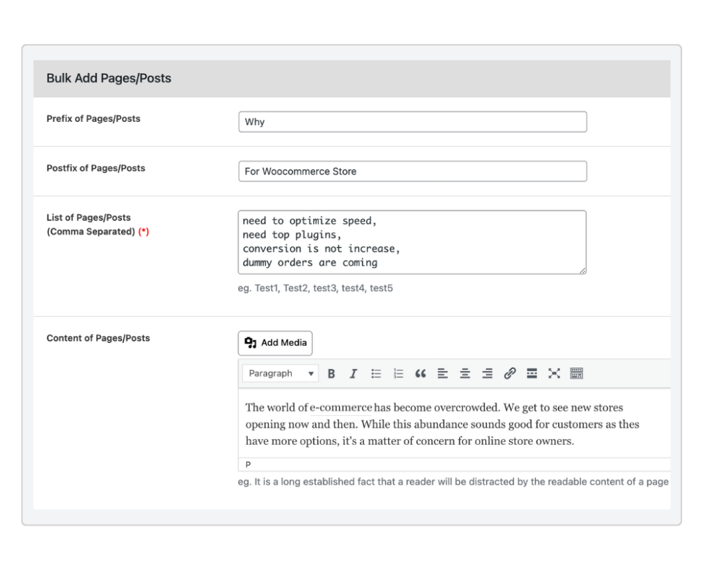
Task: Toggle bold formatting in editor toolbar
Action: tap(331, 374)
